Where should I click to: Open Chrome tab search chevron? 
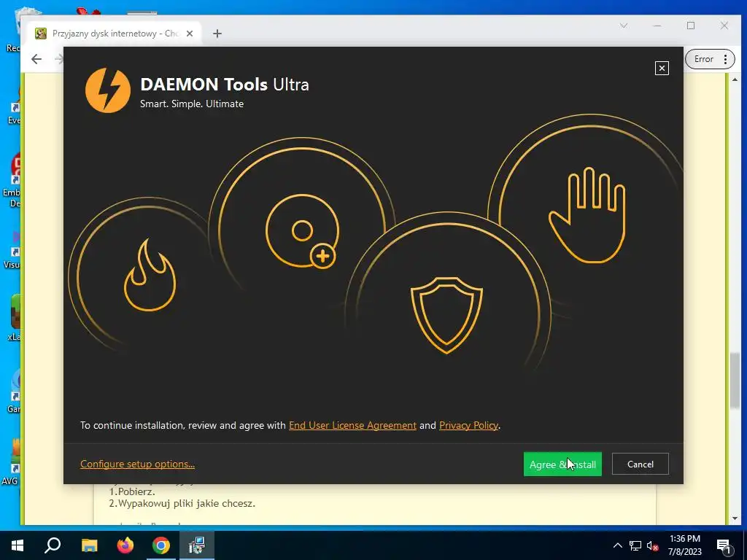pos(624,26)
